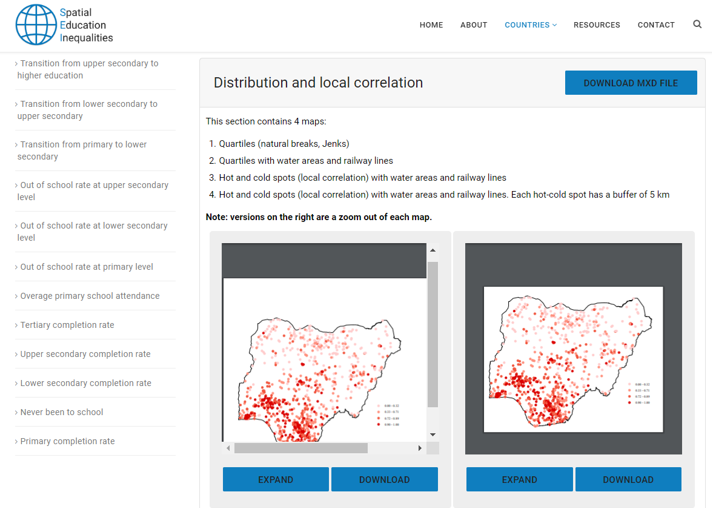
Task: Click the arrow bullet before Never been to school
Action: (16, 412)
